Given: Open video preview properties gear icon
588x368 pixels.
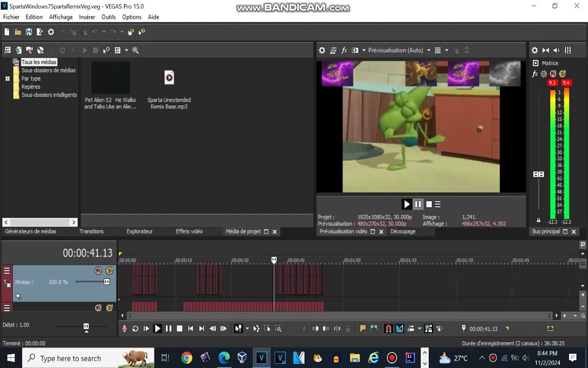Looking at the screenshot, I should [322, 50].
